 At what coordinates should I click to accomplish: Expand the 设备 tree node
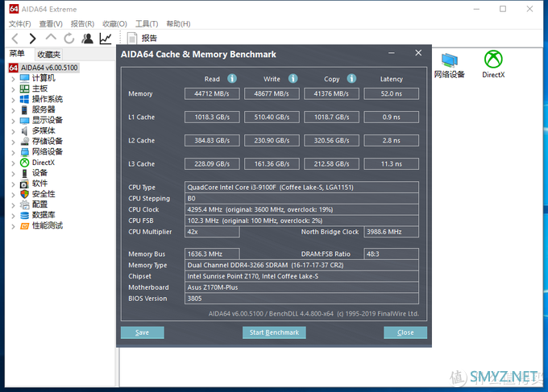13,174
